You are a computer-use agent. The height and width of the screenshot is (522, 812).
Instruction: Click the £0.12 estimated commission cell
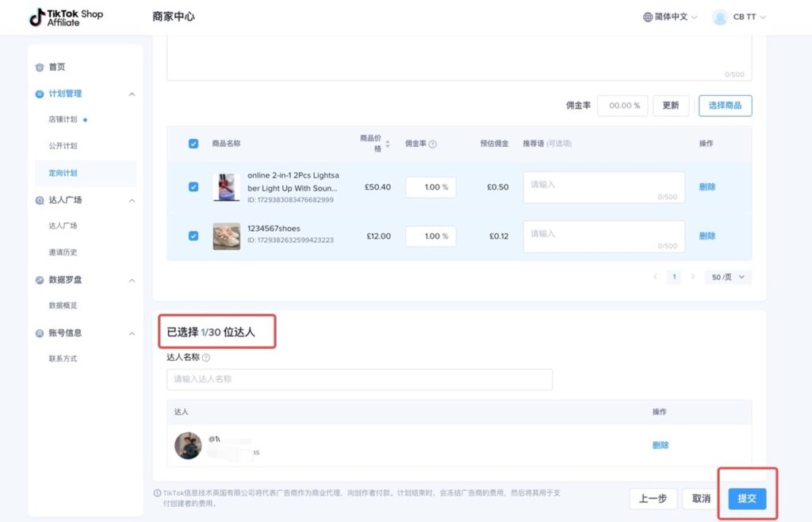499,236
